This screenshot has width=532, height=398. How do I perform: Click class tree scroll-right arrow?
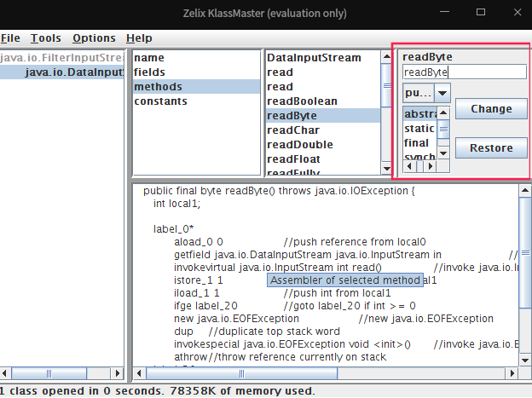click(x=118, y=373)
